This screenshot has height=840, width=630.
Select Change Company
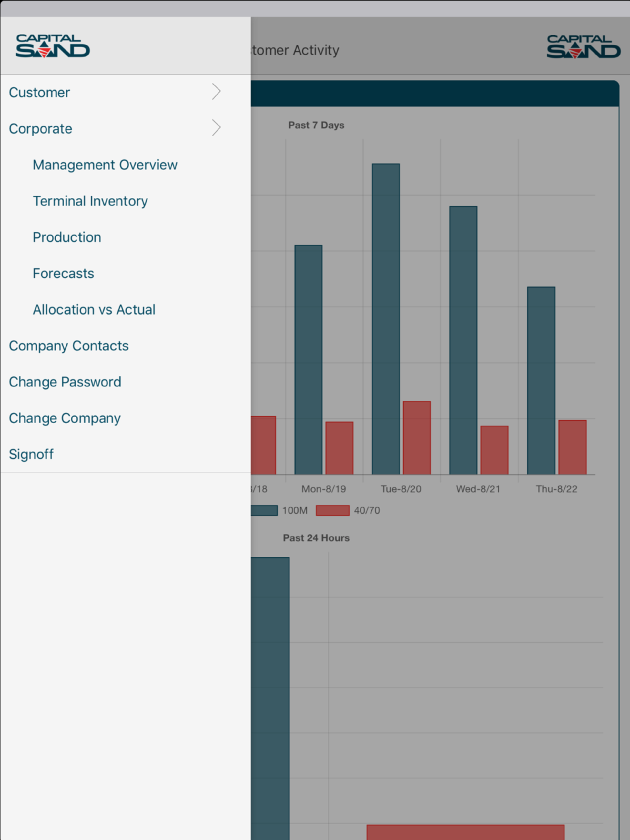pyautogui.click(x=65, y=418)
